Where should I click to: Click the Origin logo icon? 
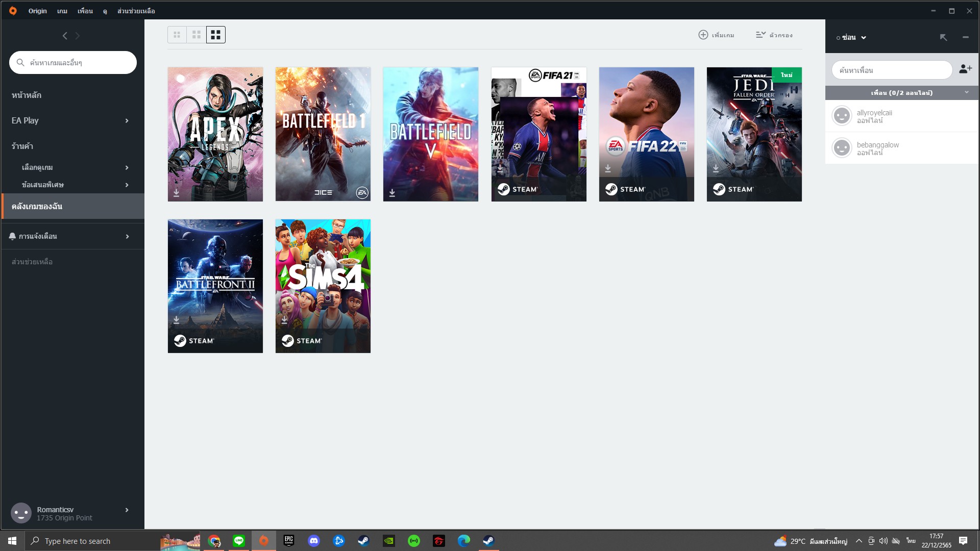click(x=13, y=11)
